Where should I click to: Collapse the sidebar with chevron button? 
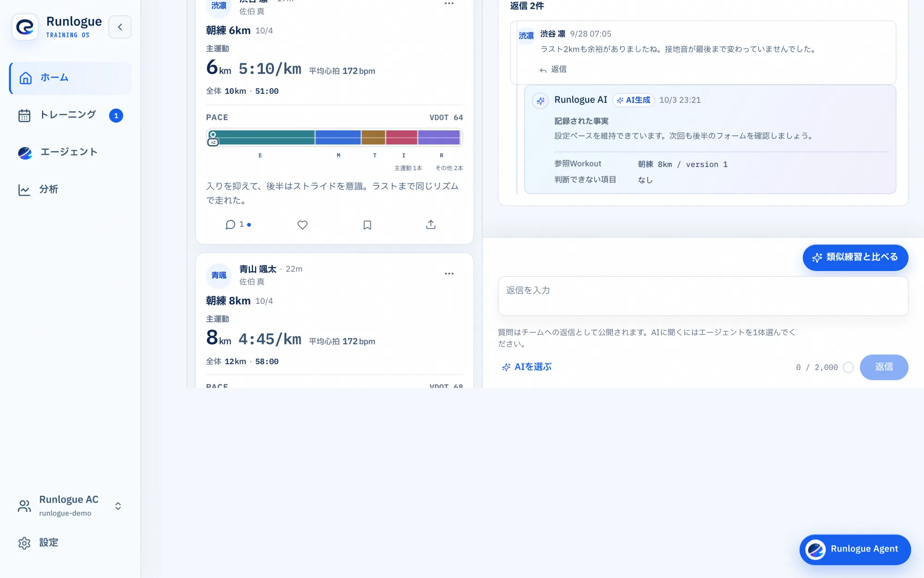coord(120,27)
